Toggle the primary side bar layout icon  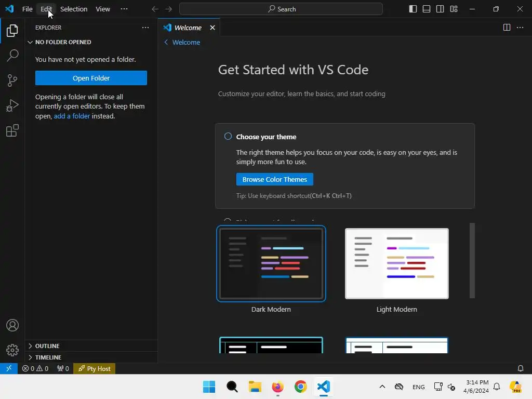(x=413, y=9)
